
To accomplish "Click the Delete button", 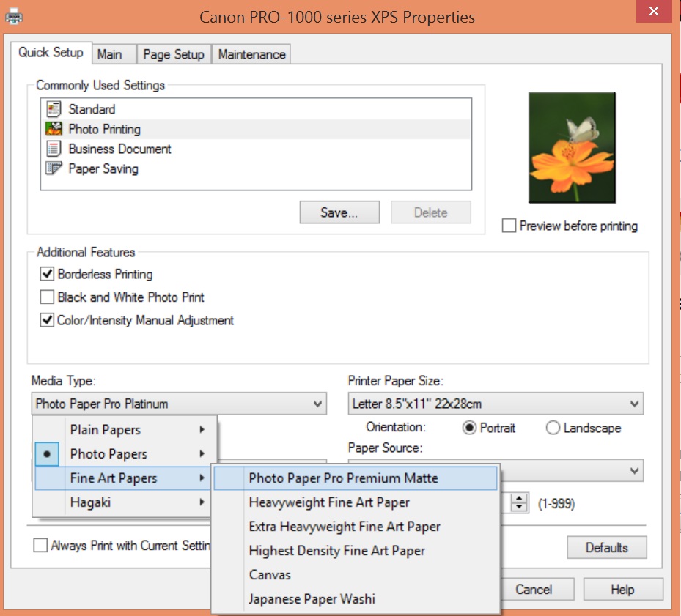I will (x=430, y=212).
